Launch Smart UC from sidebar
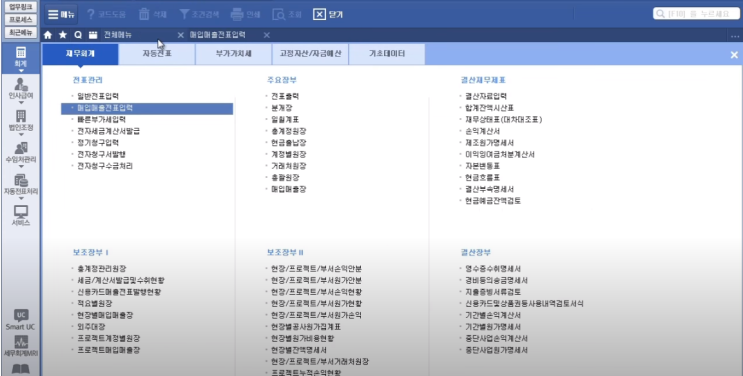This screenshot has height=376, width=743. click(21, 320)
